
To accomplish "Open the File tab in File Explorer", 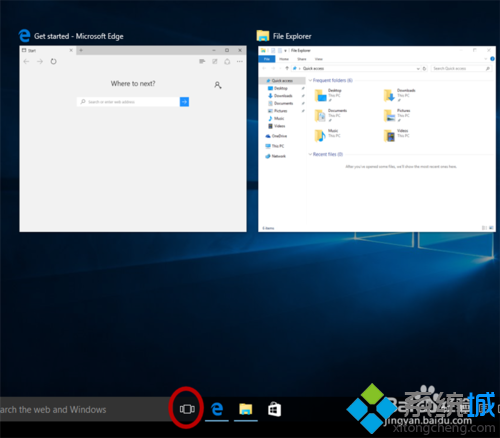I will pyautogui.click(x=267, y=59).
